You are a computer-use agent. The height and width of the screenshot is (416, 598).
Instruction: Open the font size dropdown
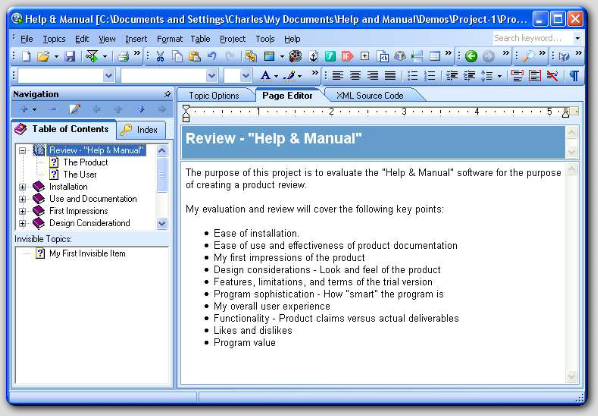(246, 75)
